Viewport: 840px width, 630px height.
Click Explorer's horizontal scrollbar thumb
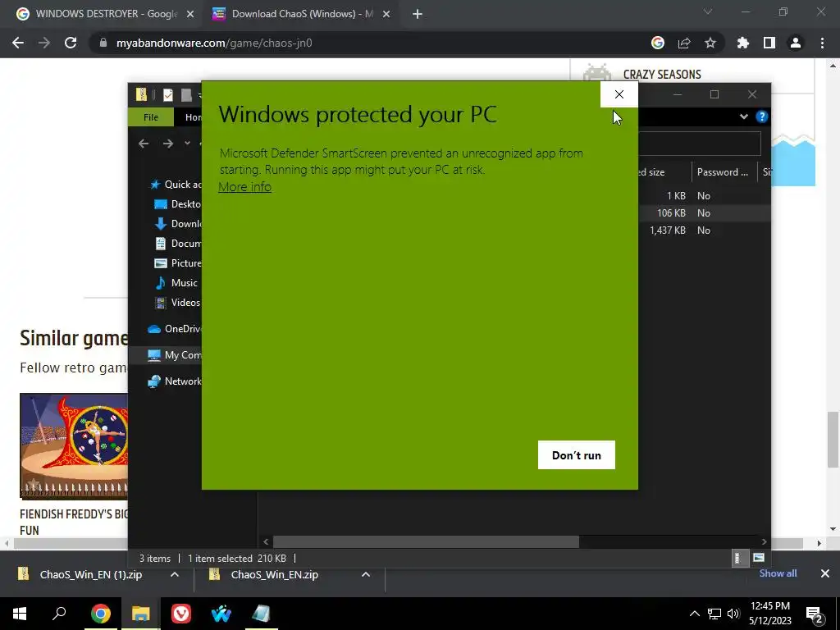click(x=426, y=541)
